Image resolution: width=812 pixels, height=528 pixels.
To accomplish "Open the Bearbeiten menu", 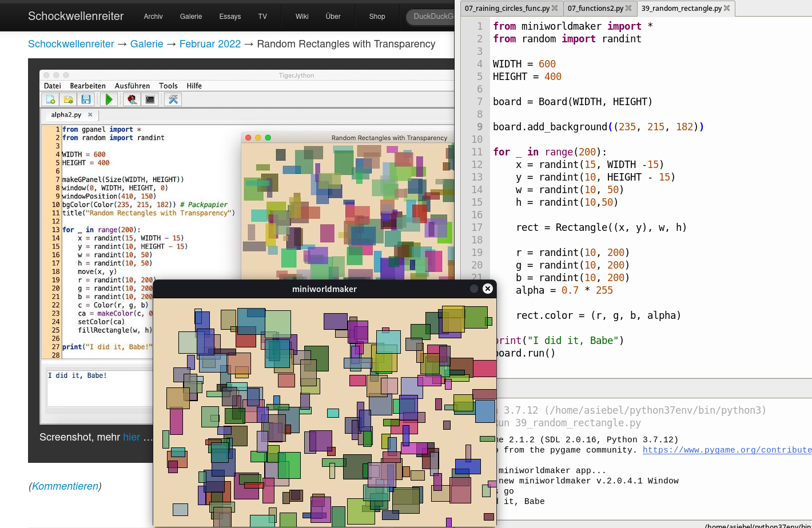I will coord(87,86).
